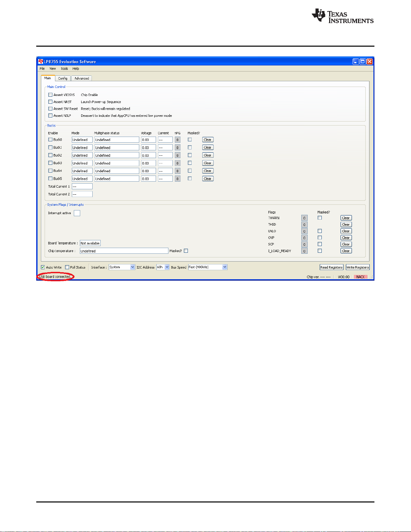Click Clear button for Buck2
Image resolution: width=411 pixels, height=532 pixels.
pyautogui.click(x=208, y=155)
